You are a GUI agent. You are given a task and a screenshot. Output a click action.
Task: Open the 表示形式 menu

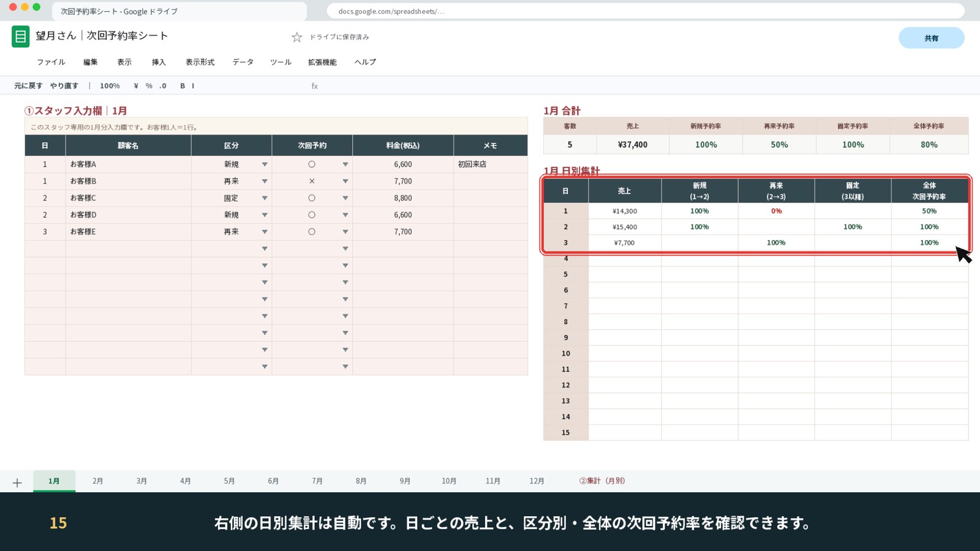coord(200,62)
